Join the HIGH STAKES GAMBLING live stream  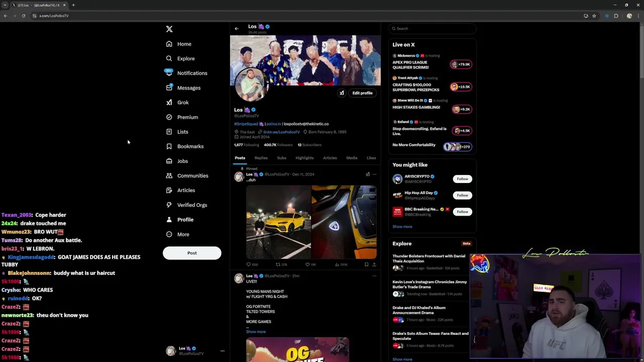pyautogui.click(x=462, y=109)
